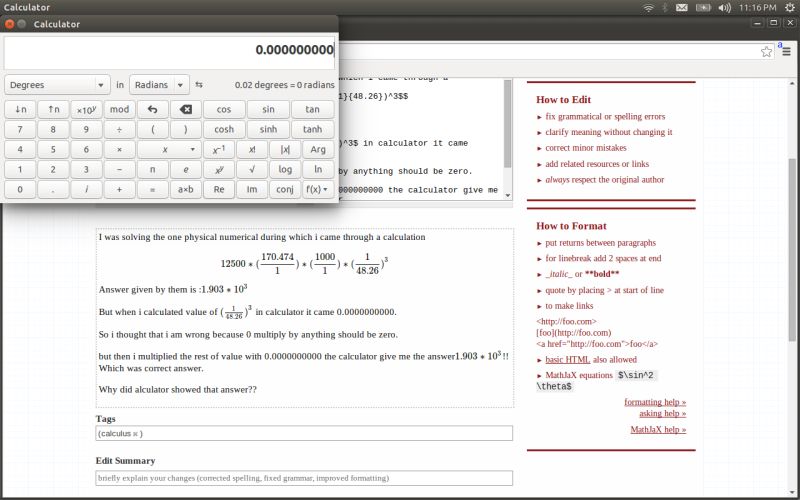The height and width of the screenshot is (500, 800).
Task: Open the formatting help link
Action: click(x=655, y=402)
